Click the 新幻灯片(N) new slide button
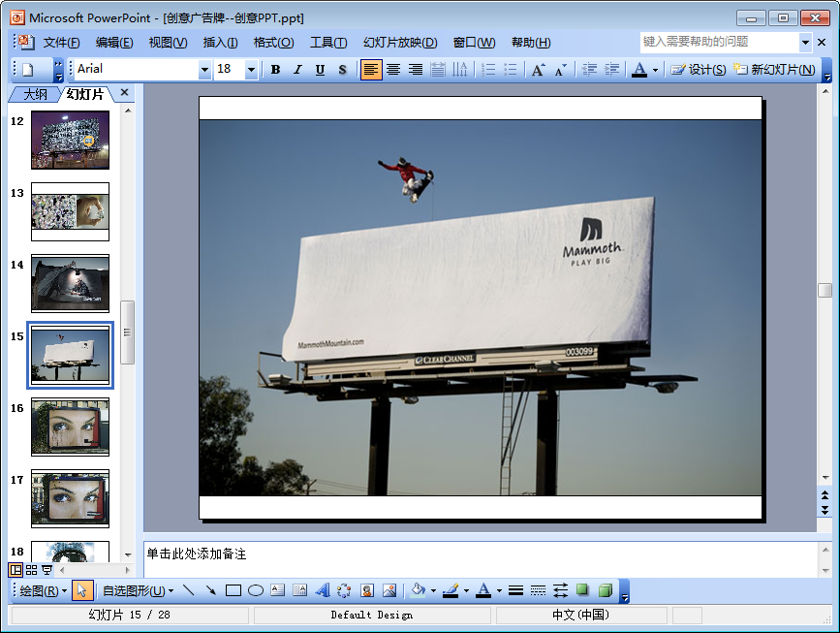 click(x=775, y=70)
